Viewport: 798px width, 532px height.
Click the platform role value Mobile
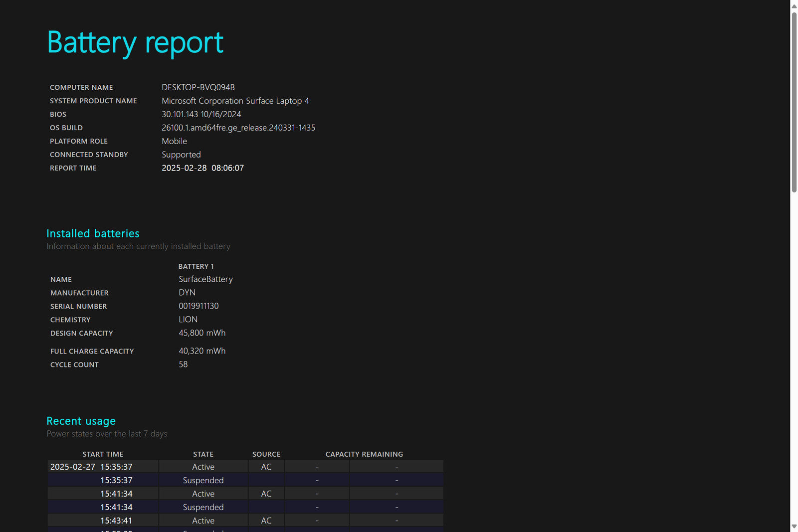175,141
